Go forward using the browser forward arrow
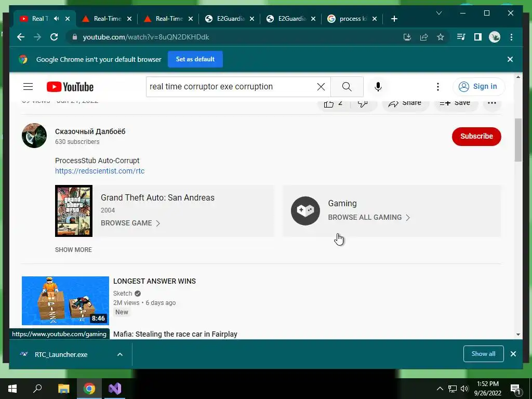Viewport: 532px width, 399px height. 37,37
